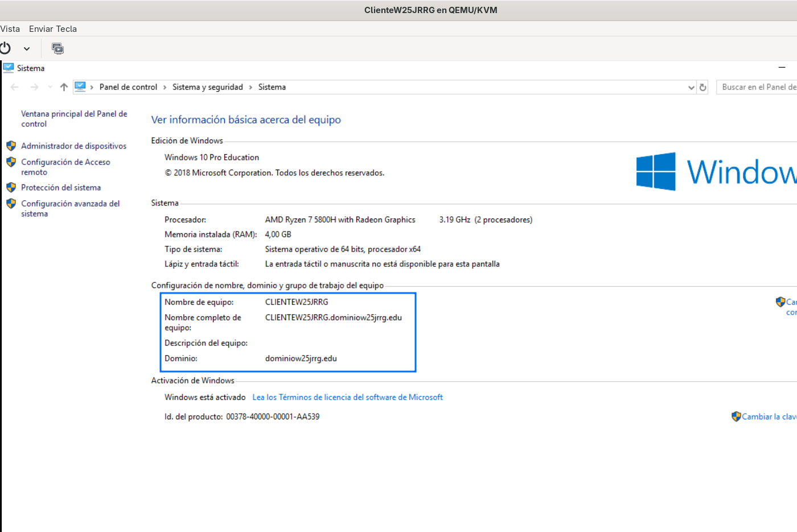Select Panel de control in the breadcrumb
The height and width of the screenshot is (532, 797).
click(x=128, y=87)
